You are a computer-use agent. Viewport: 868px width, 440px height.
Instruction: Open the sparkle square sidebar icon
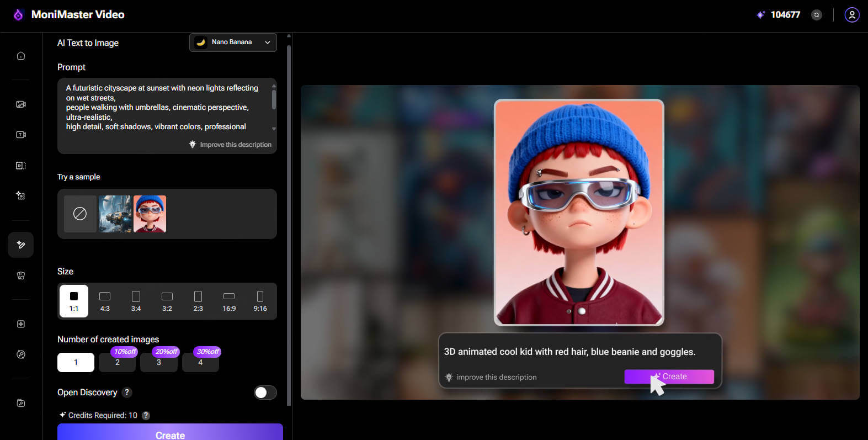click(x=21, y=324)
